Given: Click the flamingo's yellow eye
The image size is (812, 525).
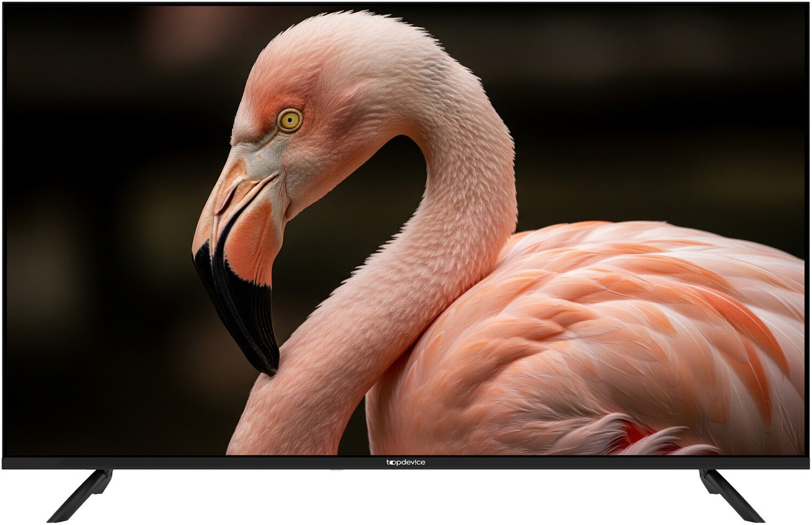Looking at the screenshot, I should point(289,120).
